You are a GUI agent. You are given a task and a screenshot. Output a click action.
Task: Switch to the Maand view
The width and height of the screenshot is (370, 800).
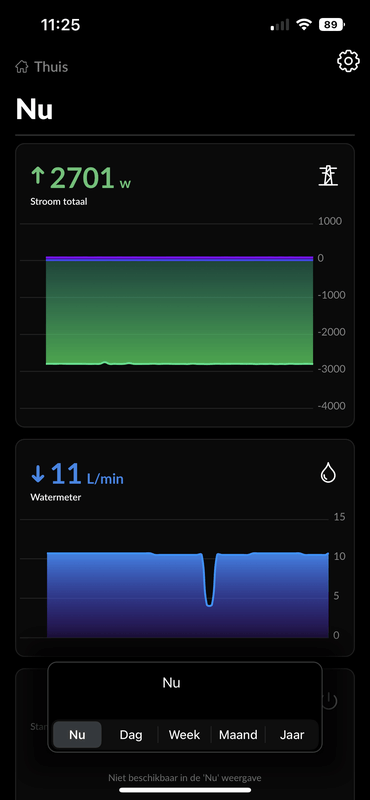[x=238, y=735]
